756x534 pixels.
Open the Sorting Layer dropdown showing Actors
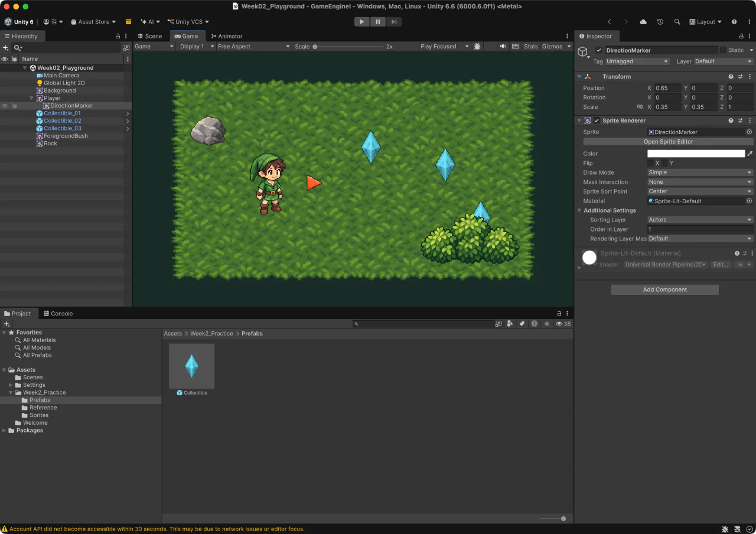pyautogui.click(x=700, y=220)
